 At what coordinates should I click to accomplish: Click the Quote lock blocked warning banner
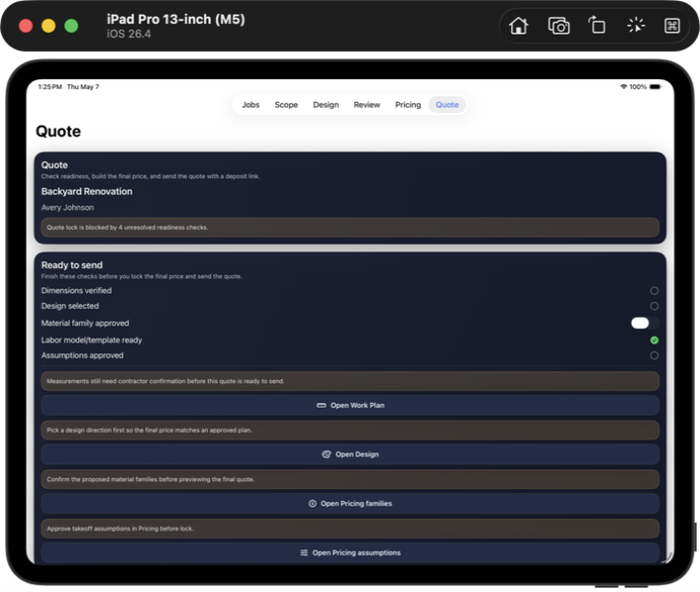(x=350, y=228)
